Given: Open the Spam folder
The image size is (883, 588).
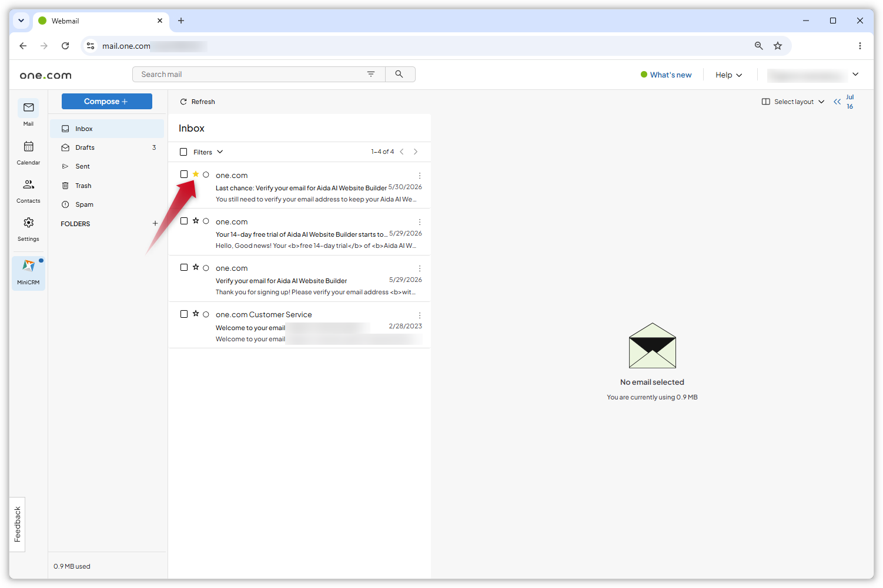Looking at the screenshot, I should 107,204.
